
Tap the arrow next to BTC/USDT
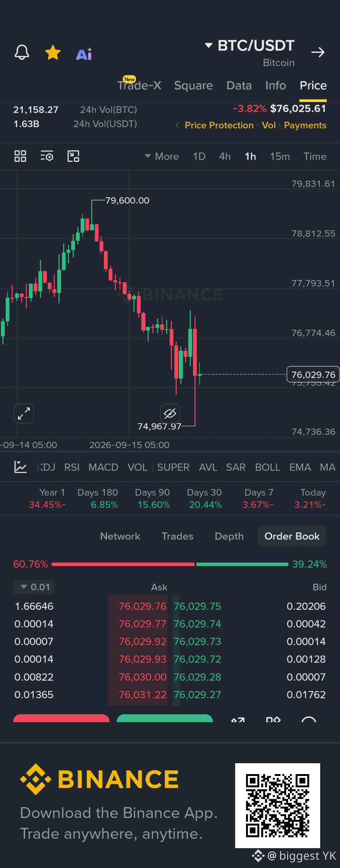(x=318, y=52)
